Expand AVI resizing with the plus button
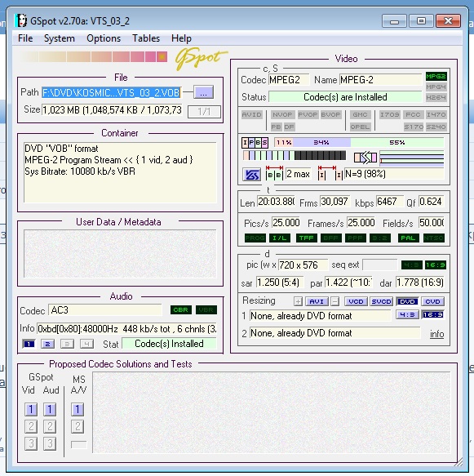The width and height of the screenshot is (474, 476). pos(298,301)
